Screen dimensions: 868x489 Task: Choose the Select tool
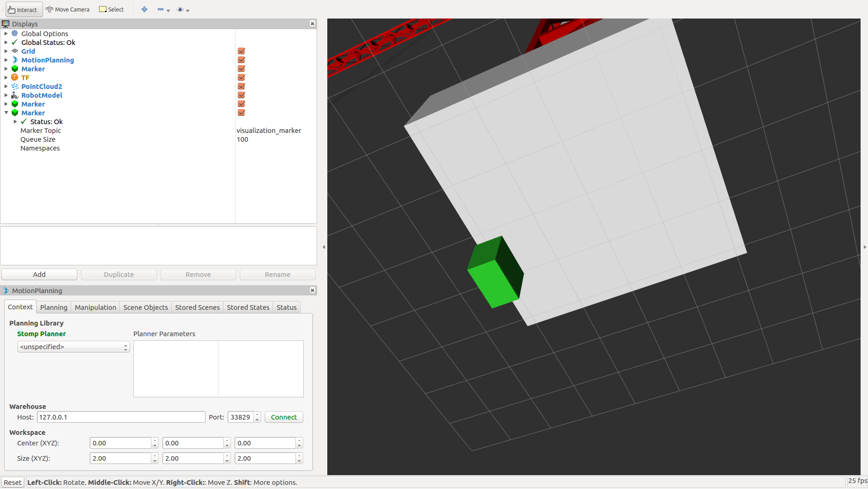[111, 9]
